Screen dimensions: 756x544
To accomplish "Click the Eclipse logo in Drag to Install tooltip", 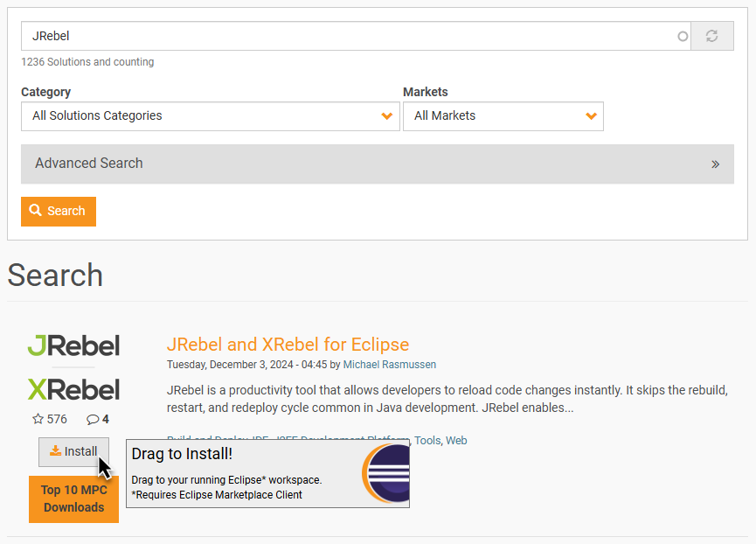I will point(385,473).
